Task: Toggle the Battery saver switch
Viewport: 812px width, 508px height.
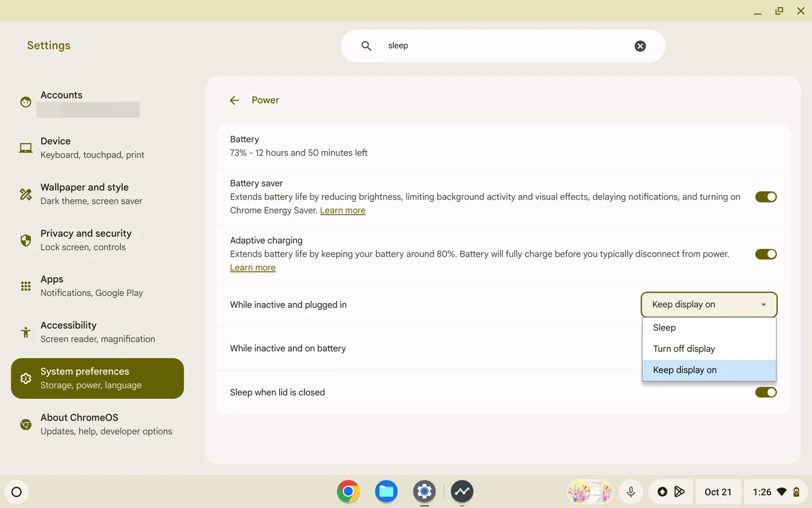Action: point(766,197)
